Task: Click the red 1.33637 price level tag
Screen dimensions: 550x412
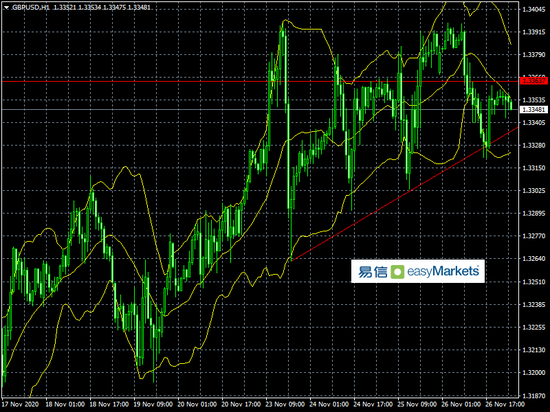Action: pos(534,81)
